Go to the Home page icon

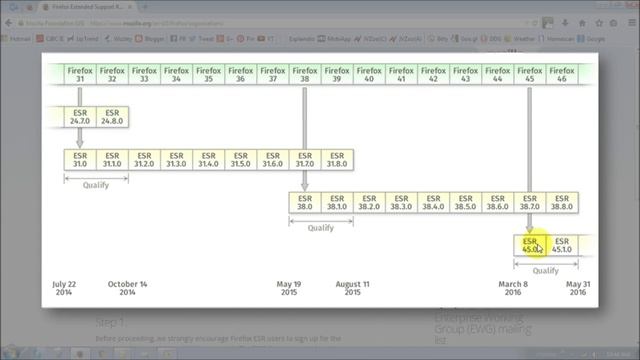(582, 23)
